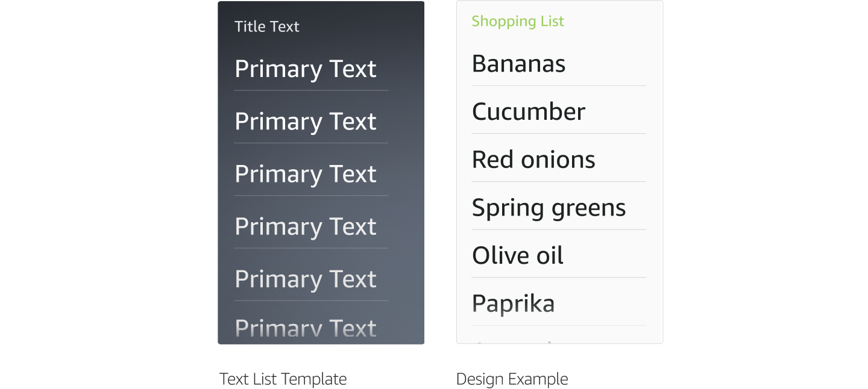Select Spring greens in the list
The width and height of the screenshot is (868, 389).
[x=549, y=208]
